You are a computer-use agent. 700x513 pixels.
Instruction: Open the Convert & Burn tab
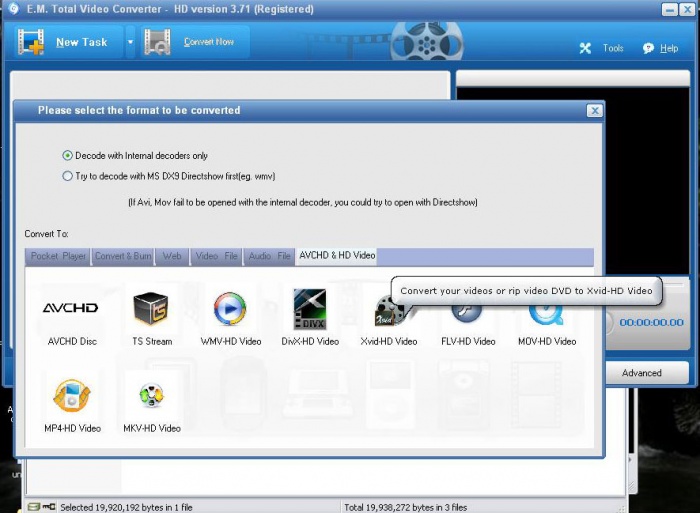point(123,256)
